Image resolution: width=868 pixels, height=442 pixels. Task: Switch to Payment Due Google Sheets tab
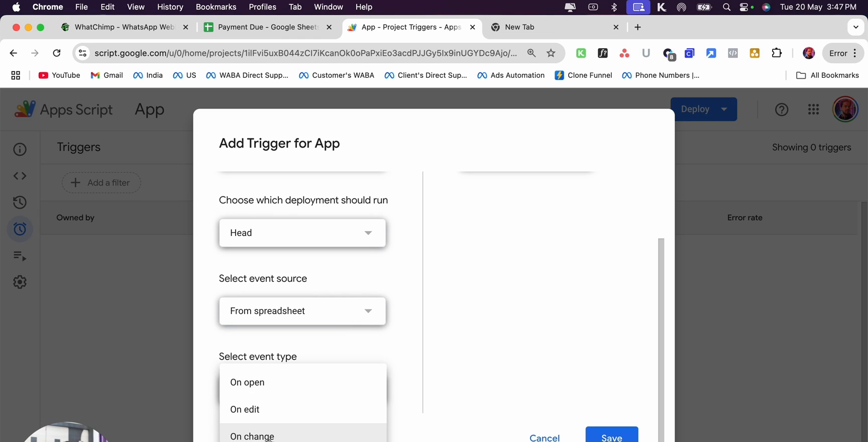[268, 27]
